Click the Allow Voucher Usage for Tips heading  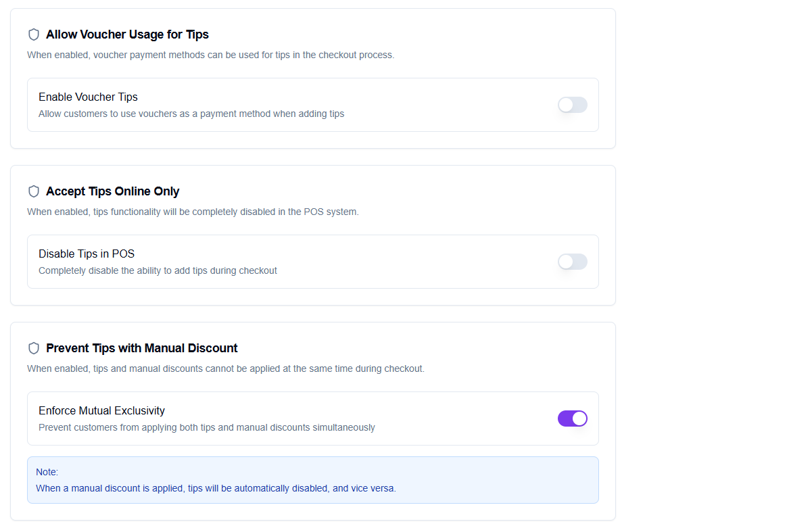pos(127,34)
